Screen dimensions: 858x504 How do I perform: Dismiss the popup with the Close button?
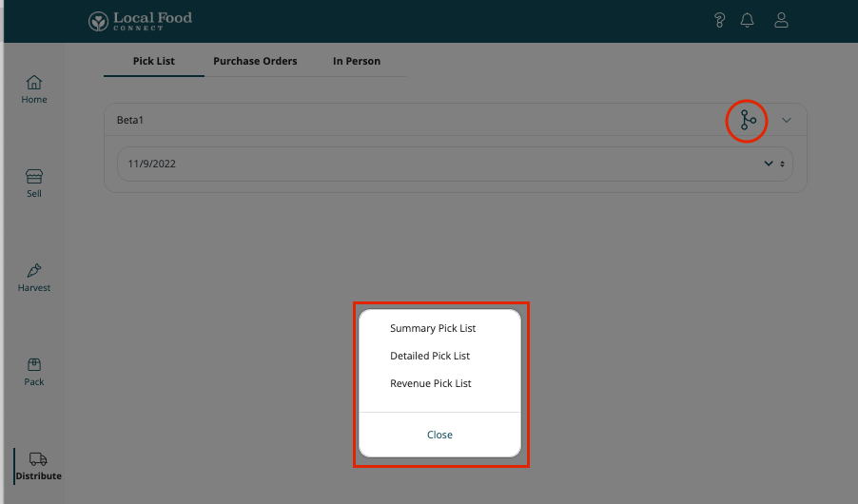(x=439, y=435)
